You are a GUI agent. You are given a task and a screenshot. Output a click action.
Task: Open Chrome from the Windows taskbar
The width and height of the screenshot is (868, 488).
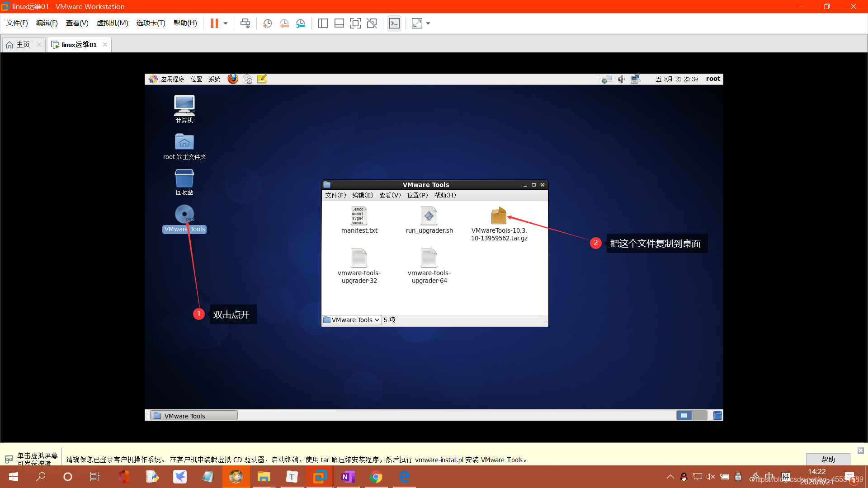(x=376, y=477)
